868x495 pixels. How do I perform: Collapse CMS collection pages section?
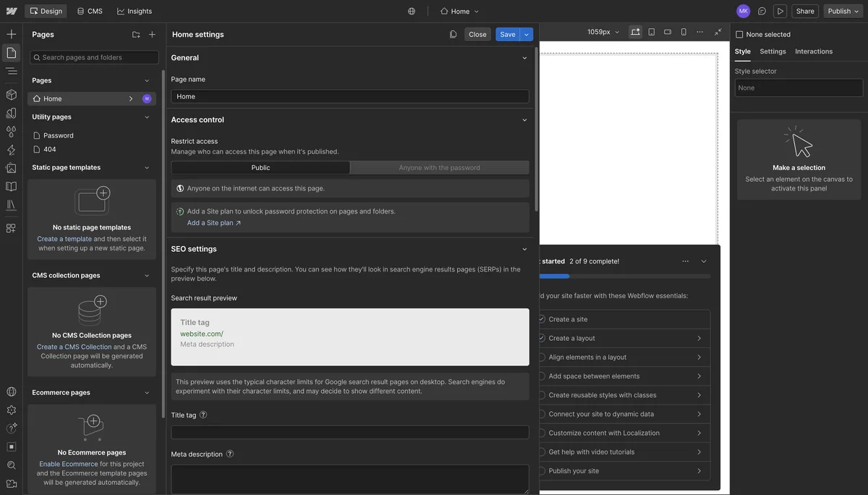click(x=147, y=275)
